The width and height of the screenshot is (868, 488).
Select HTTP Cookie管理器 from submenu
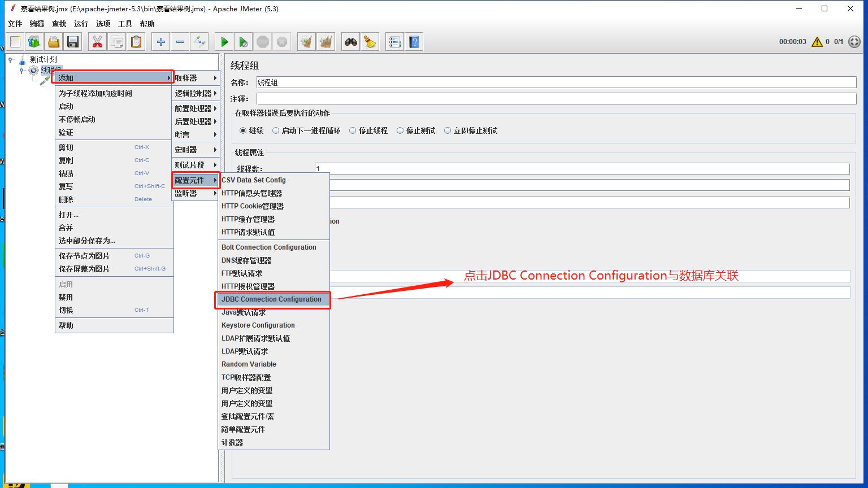point(274,206)
